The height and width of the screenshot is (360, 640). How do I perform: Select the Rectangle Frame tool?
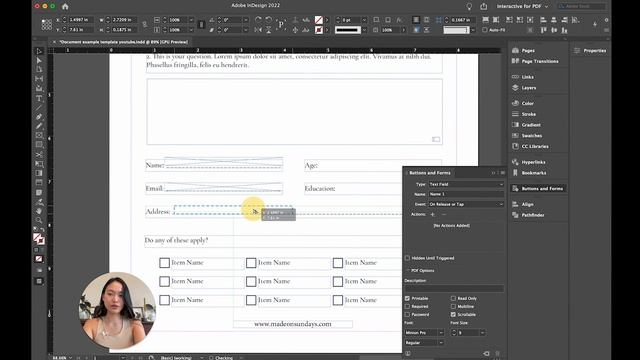coord(39,136)
